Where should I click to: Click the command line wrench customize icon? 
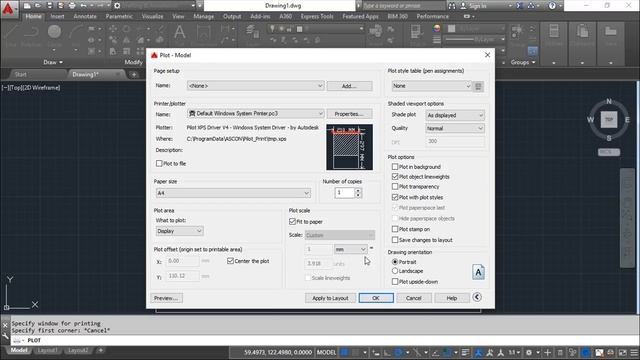pos(5,337)
